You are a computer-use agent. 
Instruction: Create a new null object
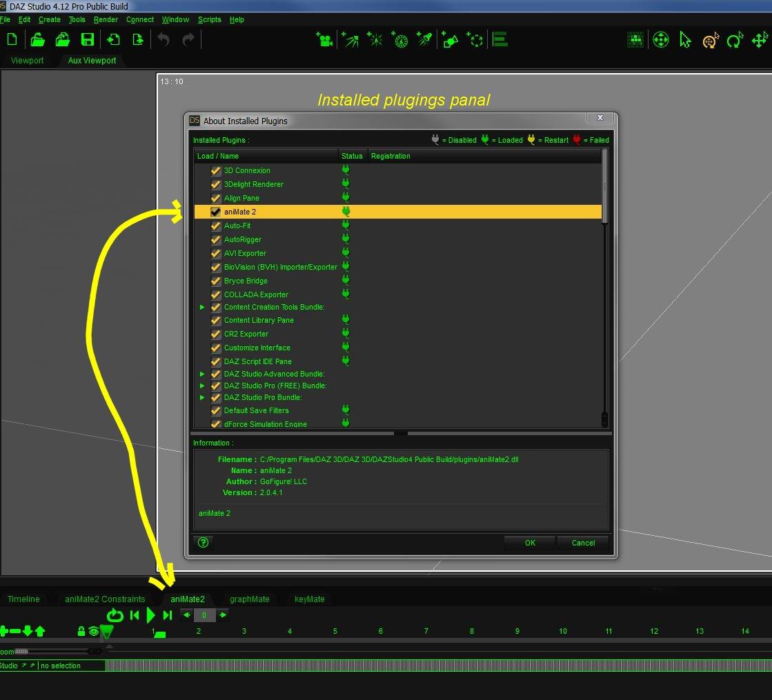[475, 39]
